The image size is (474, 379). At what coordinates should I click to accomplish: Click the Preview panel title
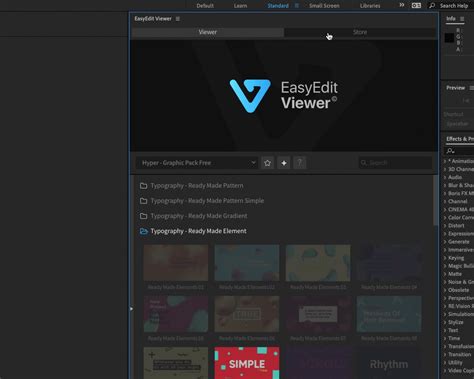point(455,88)
